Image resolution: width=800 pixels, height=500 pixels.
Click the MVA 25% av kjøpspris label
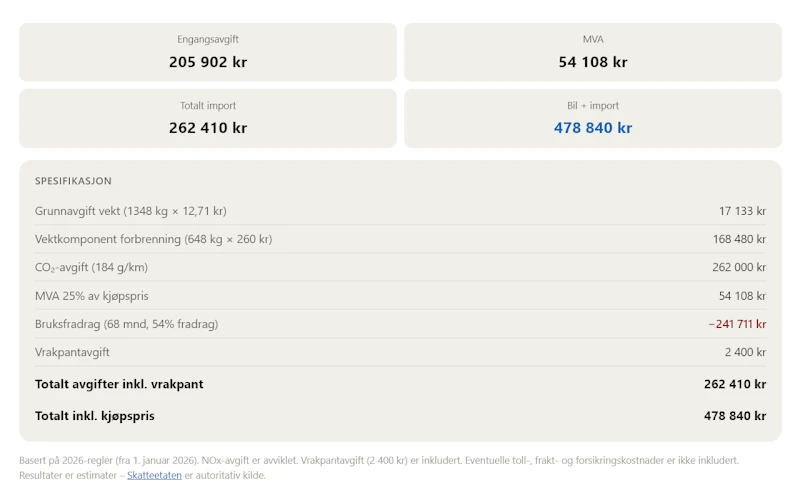(92, 295)
